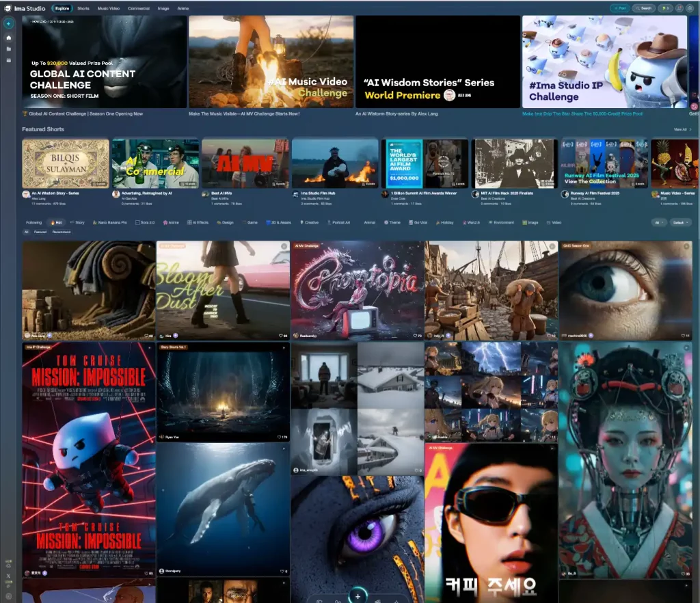Open the #Ima Studio IP Challenge banner
Screen dimensions: 700x603
tap(604, 62)
